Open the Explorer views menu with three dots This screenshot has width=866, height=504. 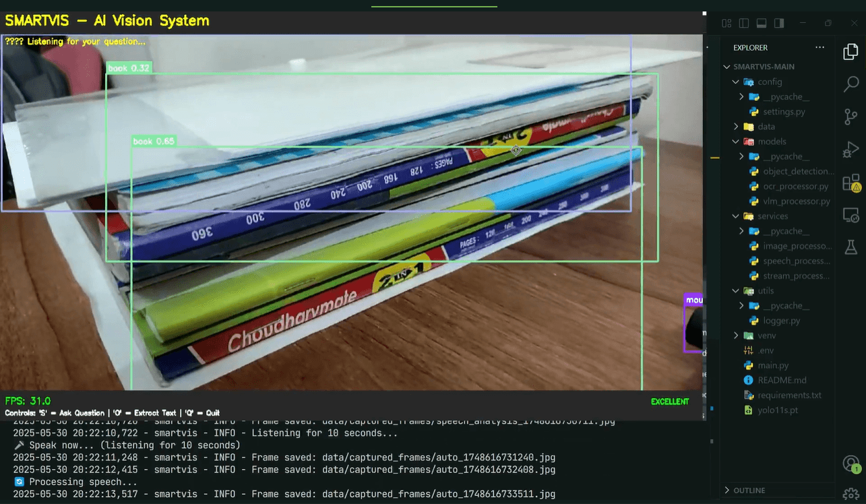click(x=819, y=47)
